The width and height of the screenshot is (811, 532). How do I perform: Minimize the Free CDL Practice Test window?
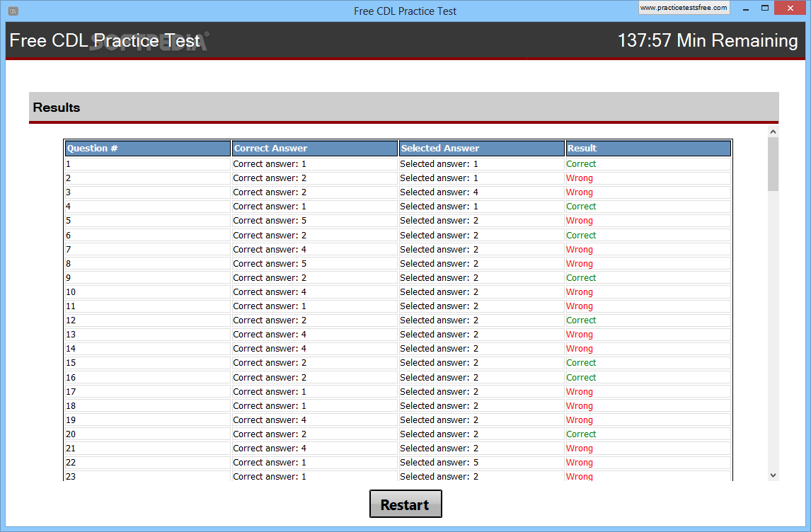pos(746,8)
